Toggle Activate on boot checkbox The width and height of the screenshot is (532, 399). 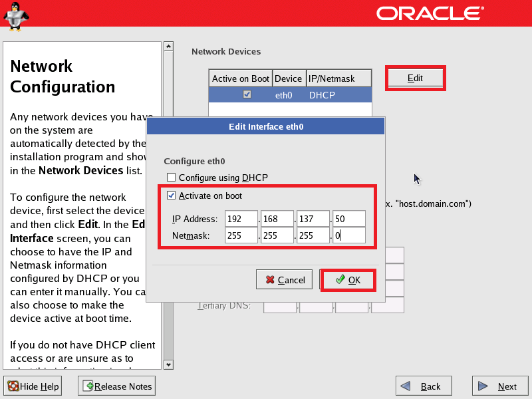[172, 196]
